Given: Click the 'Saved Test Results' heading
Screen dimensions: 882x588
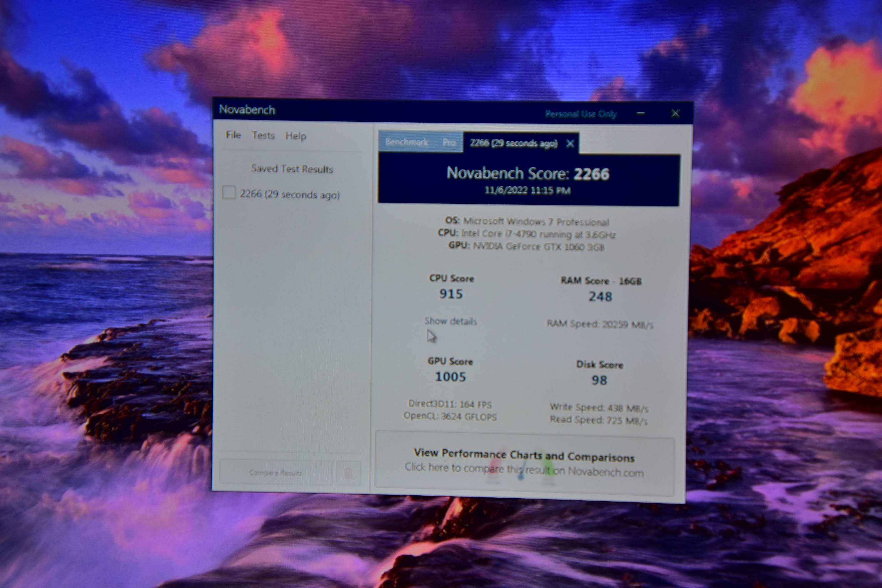Looking at the screenshot, I should coord(292,169).
